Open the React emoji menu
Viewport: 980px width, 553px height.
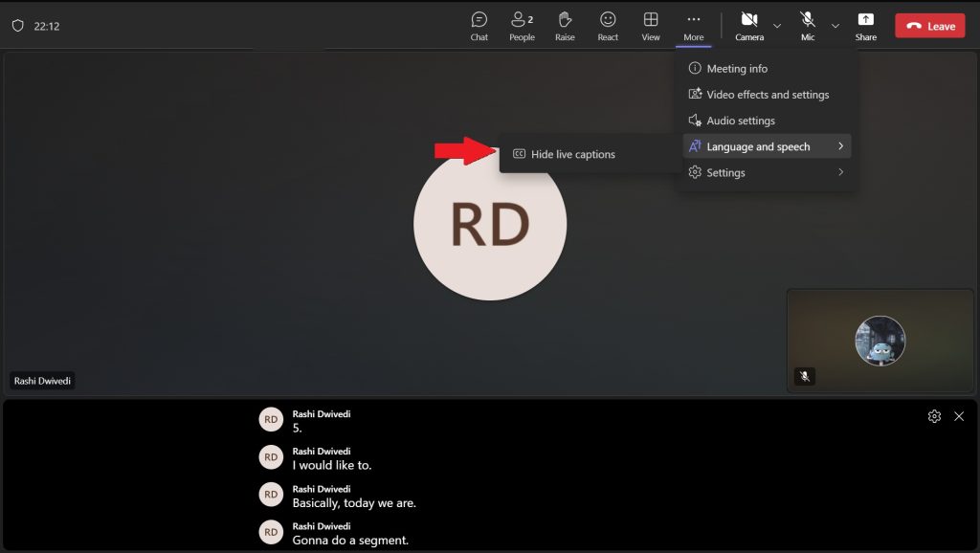[x=608, y=26]
